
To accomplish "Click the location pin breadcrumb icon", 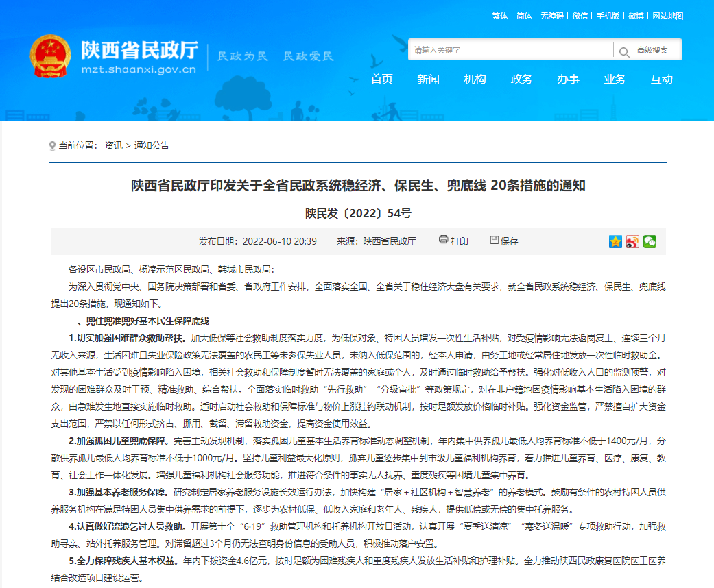I will 52,146.
